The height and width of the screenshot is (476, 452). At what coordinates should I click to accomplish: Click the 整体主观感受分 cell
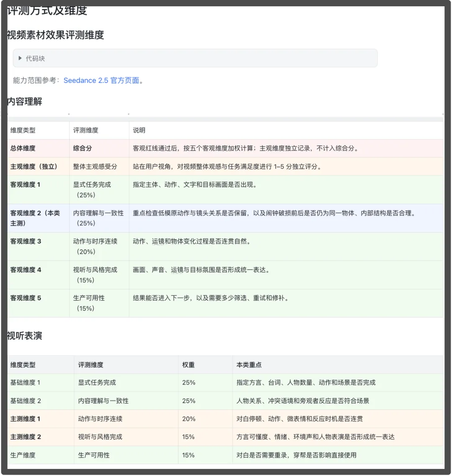[99, 167]
